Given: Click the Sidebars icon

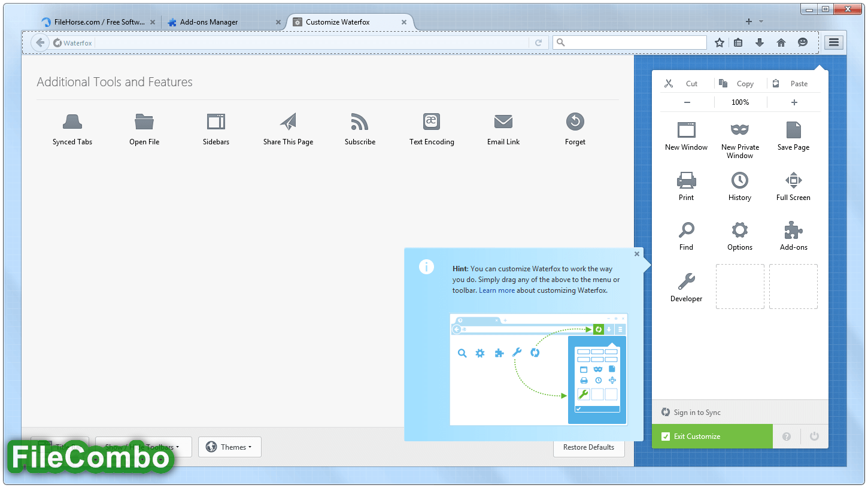Looking at the screenshot, I should point(216,122).
